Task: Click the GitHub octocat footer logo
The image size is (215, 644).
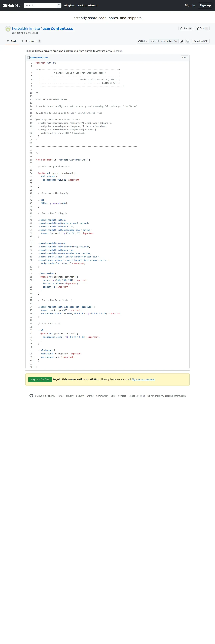Action: pyautogui.click(x=31, y=396)
